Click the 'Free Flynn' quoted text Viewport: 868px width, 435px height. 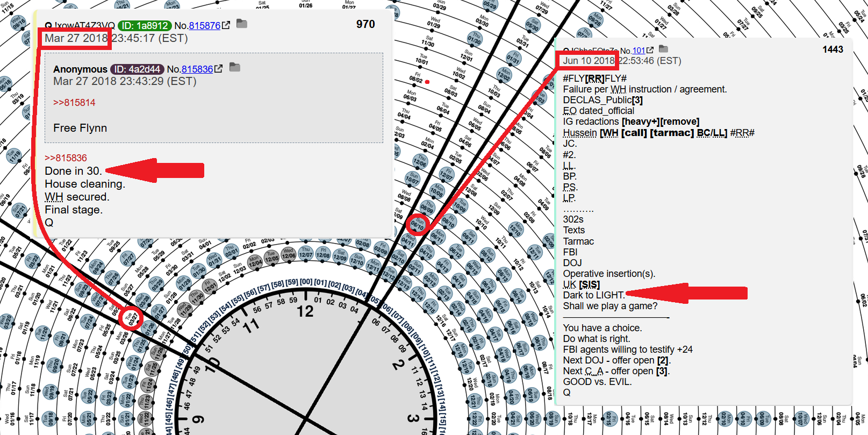(x=80, y=128)
